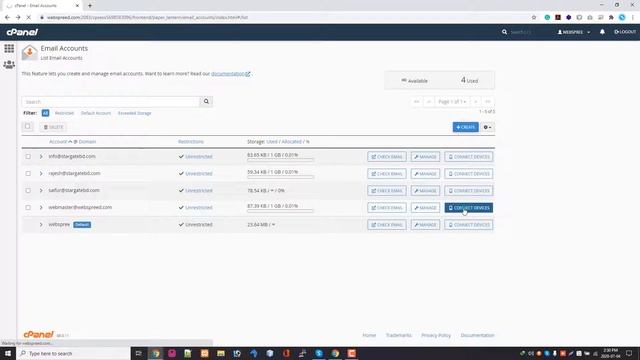Expand the webmaster@webspreed.com row
640x360 pixels.
pos(41,207)
